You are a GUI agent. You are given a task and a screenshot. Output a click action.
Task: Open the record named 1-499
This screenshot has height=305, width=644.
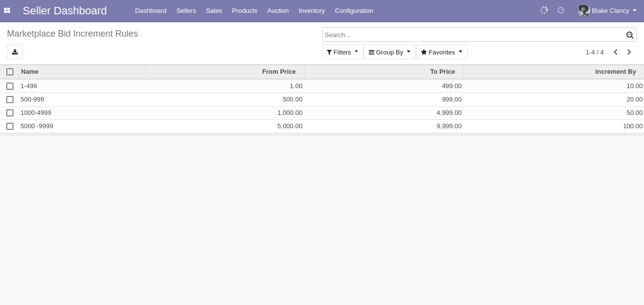tap(29, 86)
